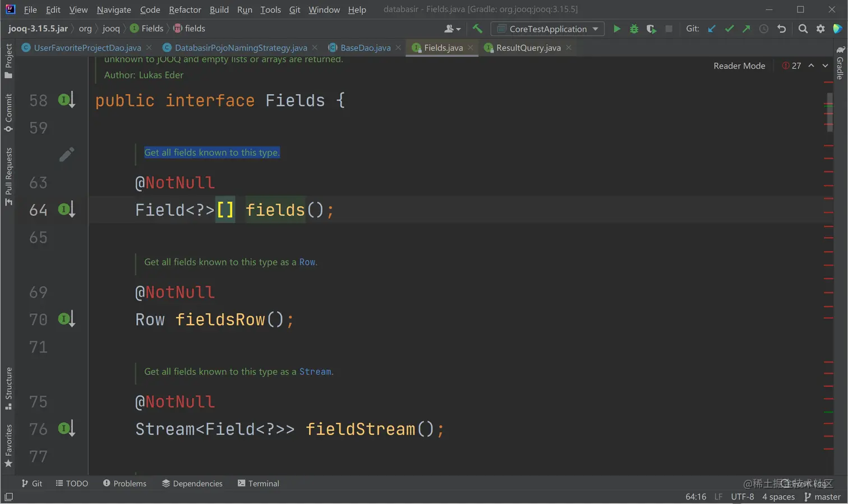Image resolution: width=848 pixels, height=504 pixels.
Task: Open the Favorites tool window
Action: [x=8, y=446]
